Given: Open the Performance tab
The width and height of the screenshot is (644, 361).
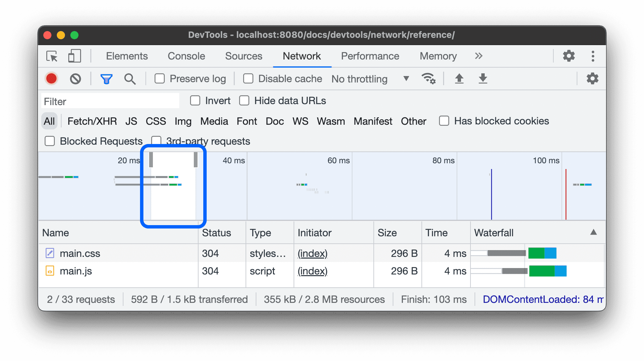Looking at the screenshot, I should (x=370, y=56).
